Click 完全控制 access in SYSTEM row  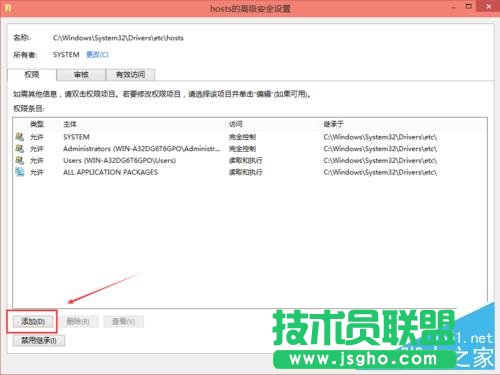tap(242, 137)
